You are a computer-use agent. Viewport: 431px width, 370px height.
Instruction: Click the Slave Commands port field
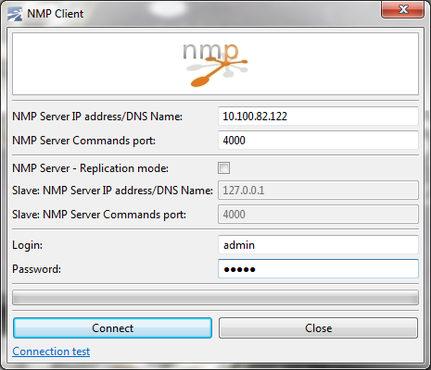318,214
